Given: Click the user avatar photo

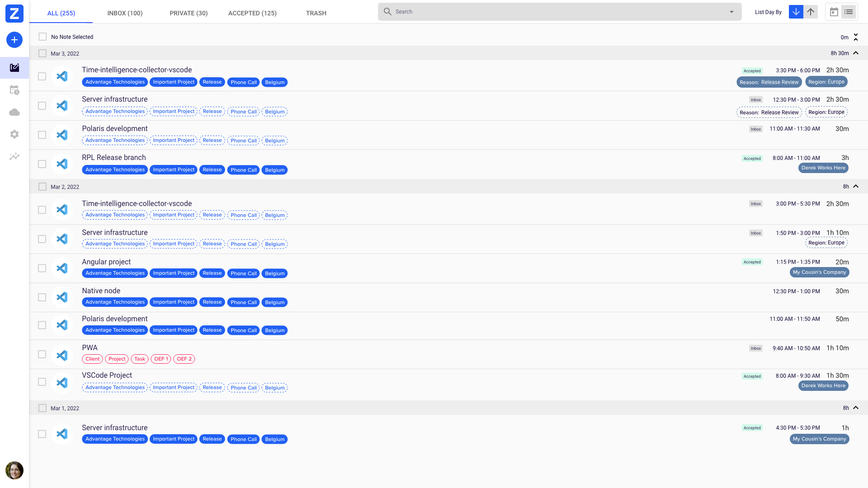Looking at the screenshot, I should click(x=14, y=470).
